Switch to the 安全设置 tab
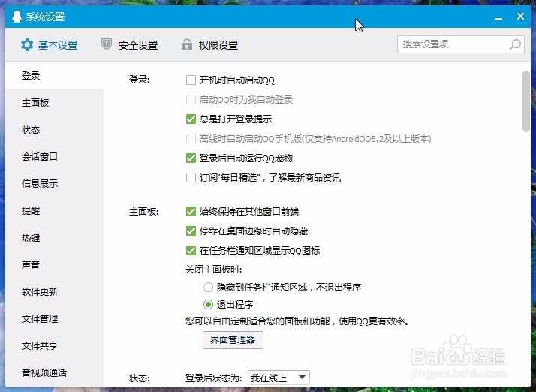The height and width of the screenshot is (392, 536). 130,45
